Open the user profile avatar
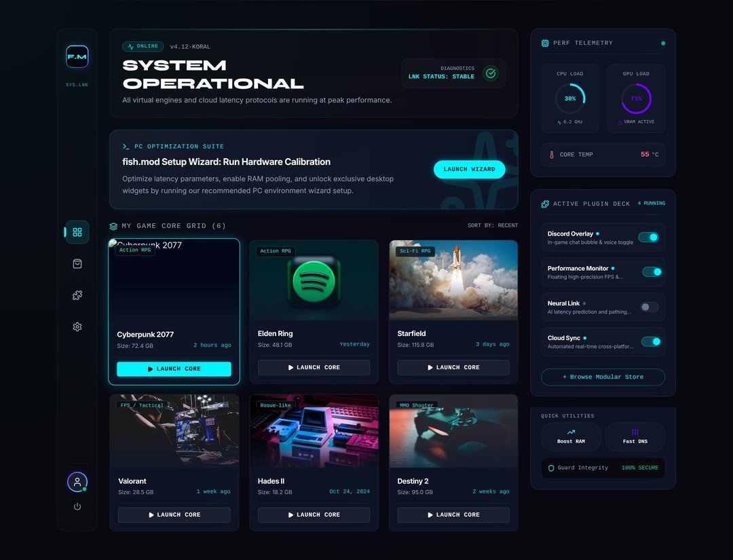Screen dimensions: 733x560 point(77,482)
